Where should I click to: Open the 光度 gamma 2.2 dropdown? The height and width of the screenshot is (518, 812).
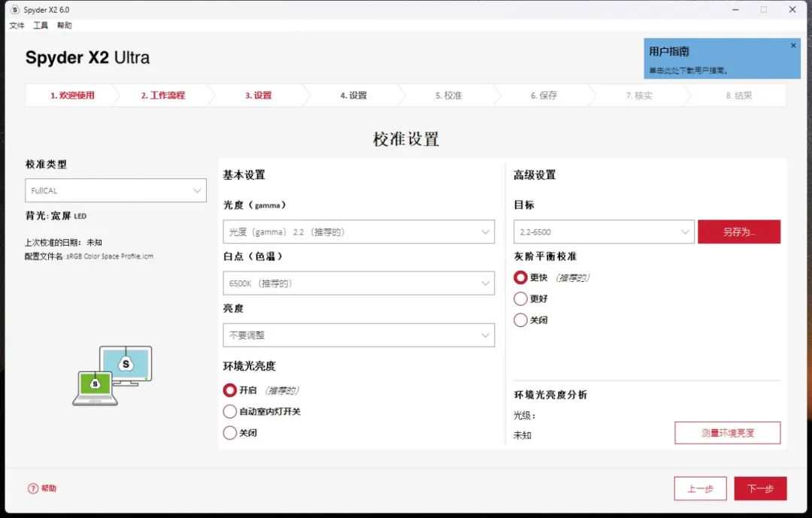359,232
